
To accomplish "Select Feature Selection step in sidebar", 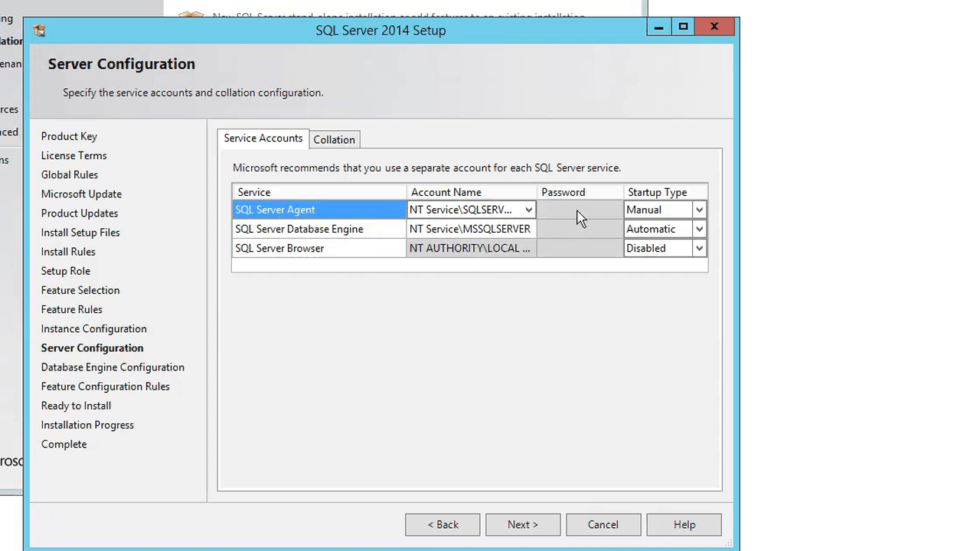I will pos(80,290).
